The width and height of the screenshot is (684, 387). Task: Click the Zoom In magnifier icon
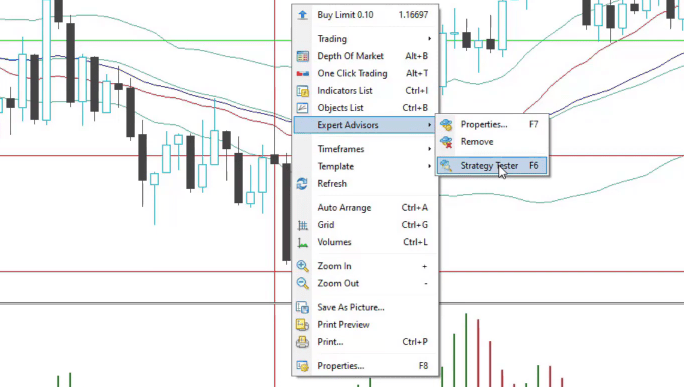click(x=302, y=266)
